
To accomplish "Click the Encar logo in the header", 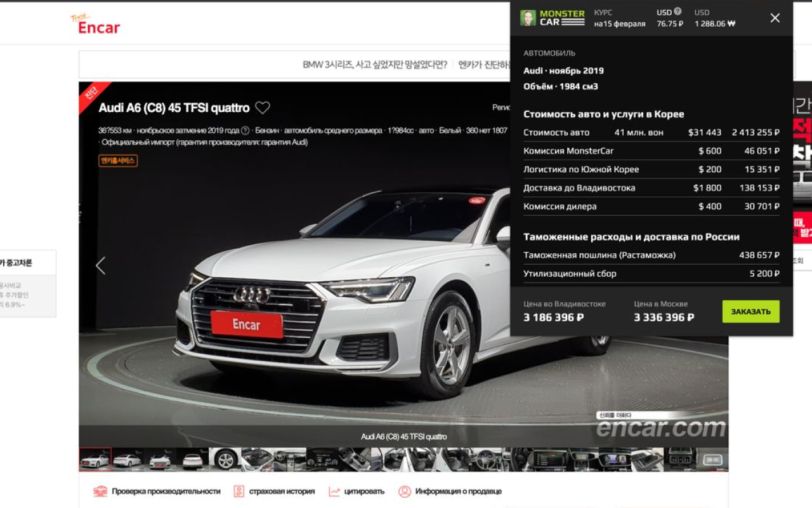I will pyautogui.click(x=95, y=24).
